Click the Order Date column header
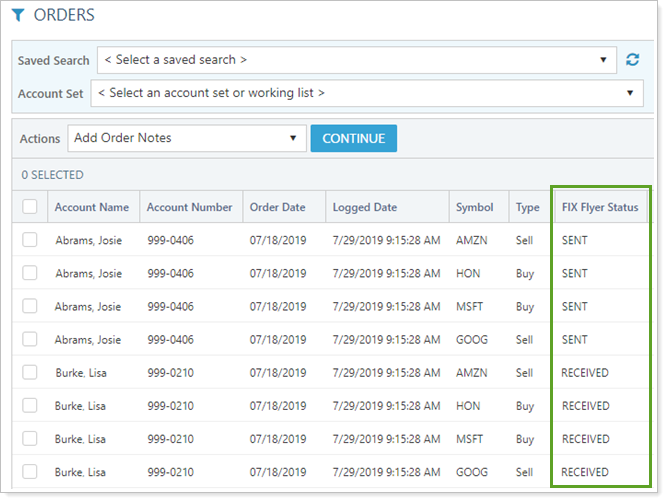Image resolution: width=667 pixels, height=502 pixels. pyautogui.click(x=278, y=207)
